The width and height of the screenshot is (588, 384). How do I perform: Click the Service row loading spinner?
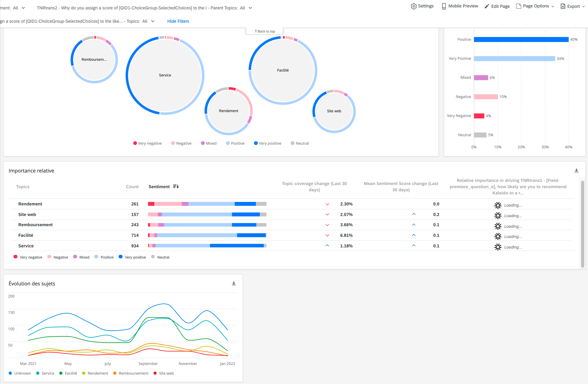[x=498, y=247]
